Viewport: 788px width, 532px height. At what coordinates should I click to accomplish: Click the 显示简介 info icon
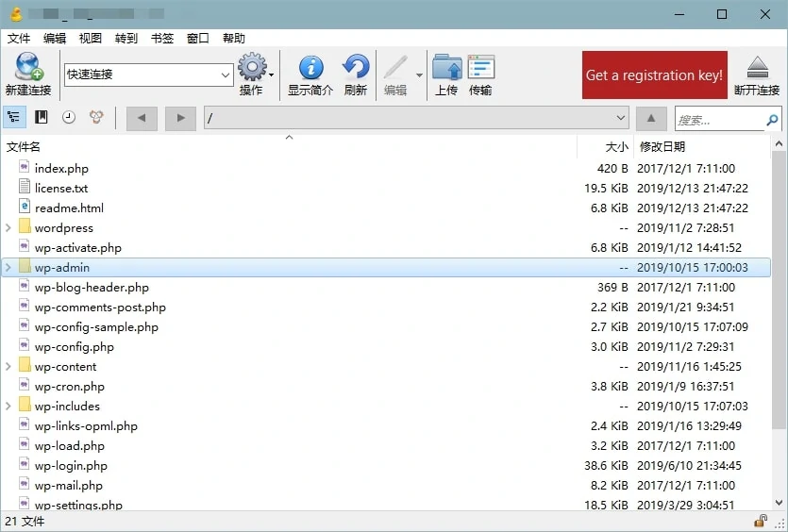coord(310,68)
